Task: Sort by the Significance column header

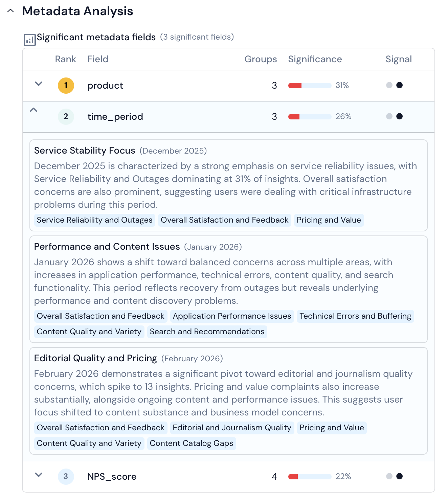Action: pyautogui.click(x=315, y=59)
